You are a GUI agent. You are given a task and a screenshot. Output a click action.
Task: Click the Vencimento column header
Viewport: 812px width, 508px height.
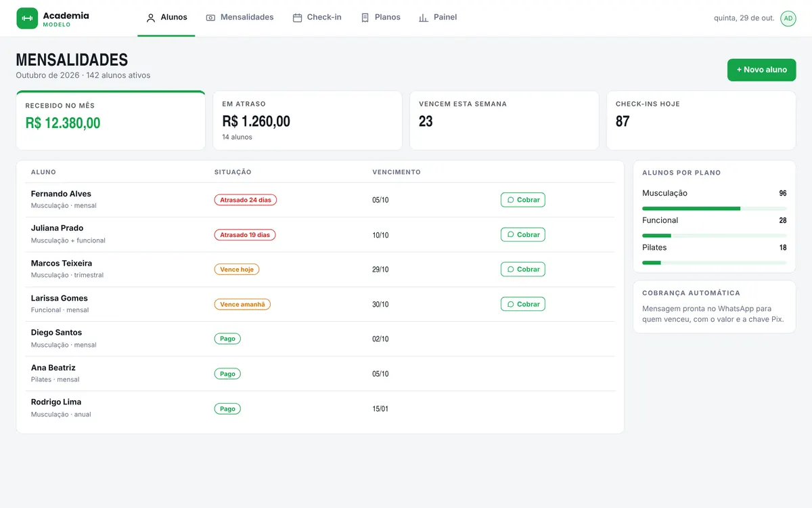click(x=397, y=172)
